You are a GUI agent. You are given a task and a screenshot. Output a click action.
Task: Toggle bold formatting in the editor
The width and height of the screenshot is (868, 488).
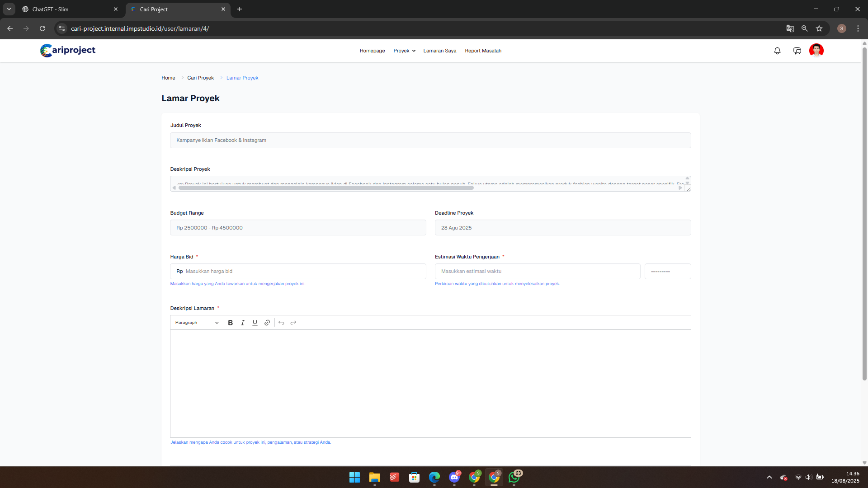click(x=231, y=323)
